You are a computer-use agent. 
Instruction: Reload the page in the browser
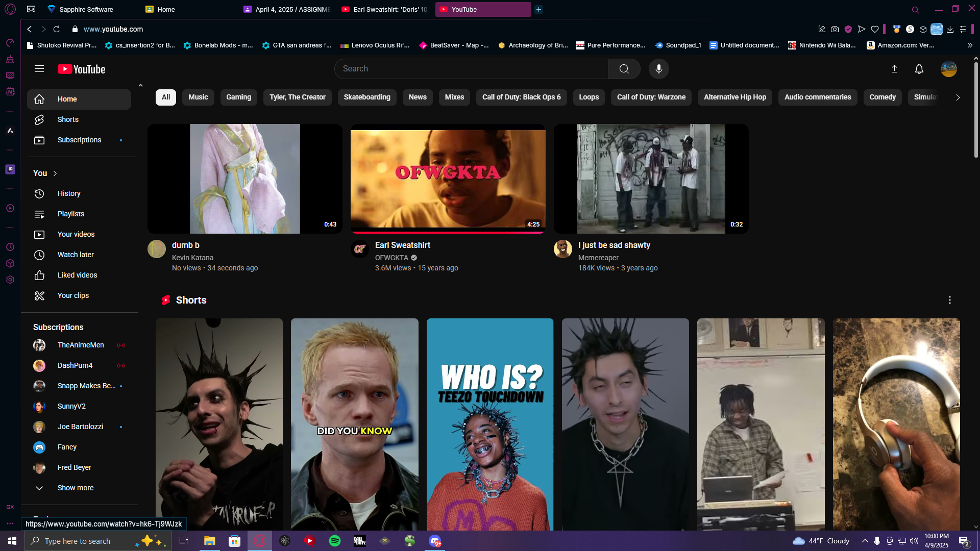[57, 29]
